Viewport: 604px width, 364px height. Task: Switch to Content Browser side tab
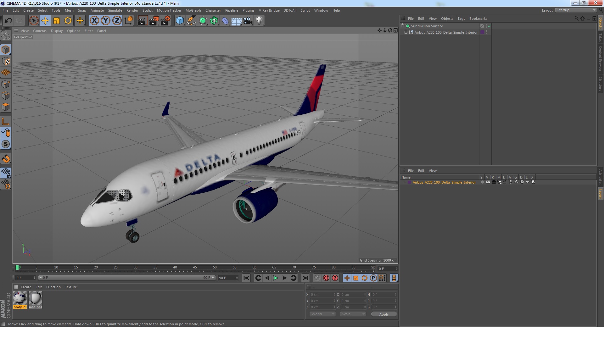click(600, 58)
